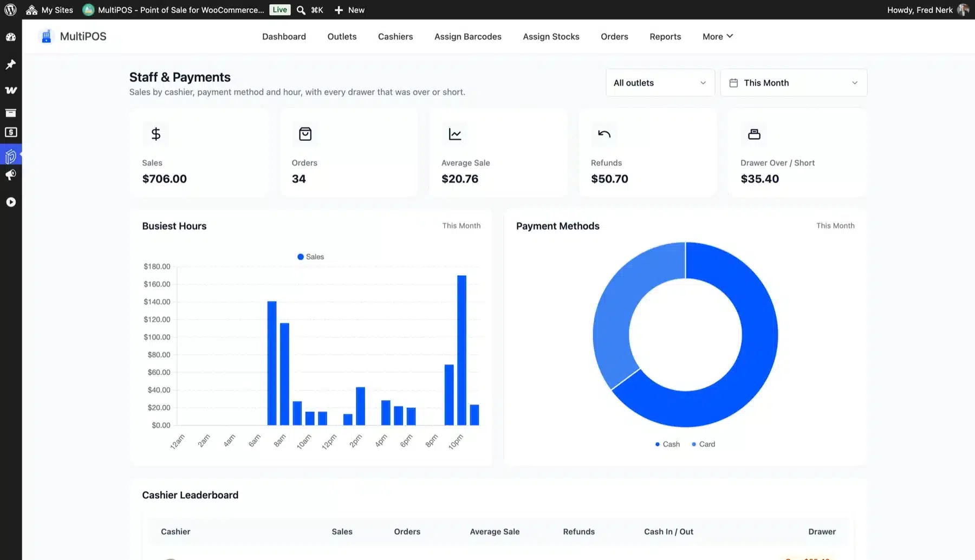Open the Orders tab in MultiPOS navigation
The image size is (975, 560).
coord(614,36)
